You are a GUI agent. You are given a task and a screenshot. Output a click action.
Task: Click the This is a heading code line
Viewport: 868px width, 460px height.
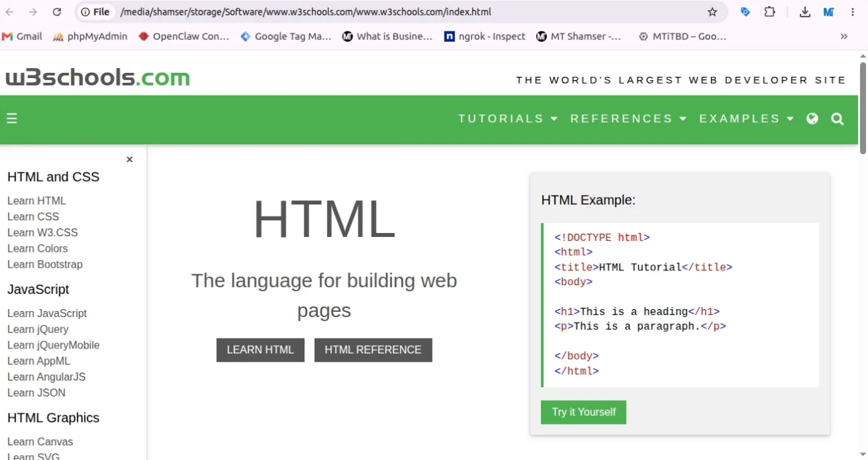tap(637, 312)
